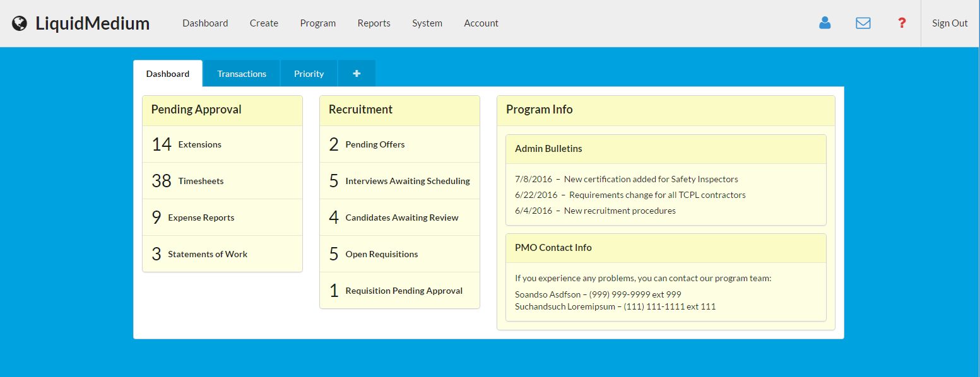The image size is (980, 377).
Task: View Interviews Awaiting Scheduling
Action: coord(407,181)
